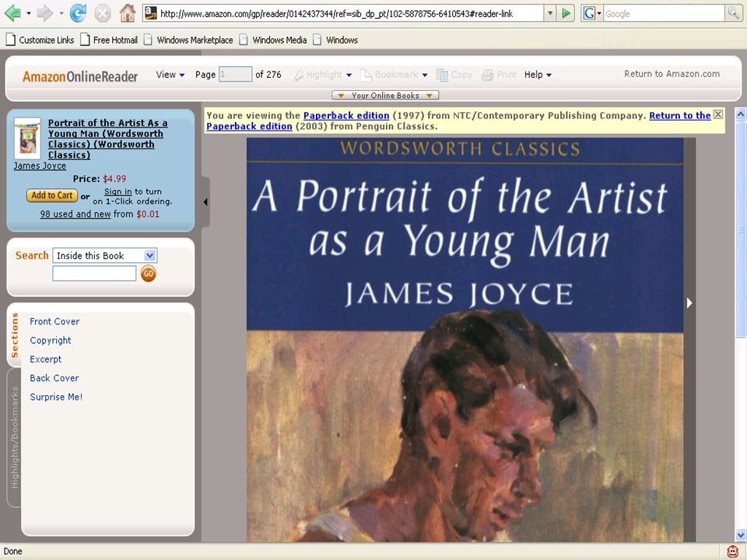Click the Highlight marker icon
Screen dimensions: 747x560
click(299, 75)
